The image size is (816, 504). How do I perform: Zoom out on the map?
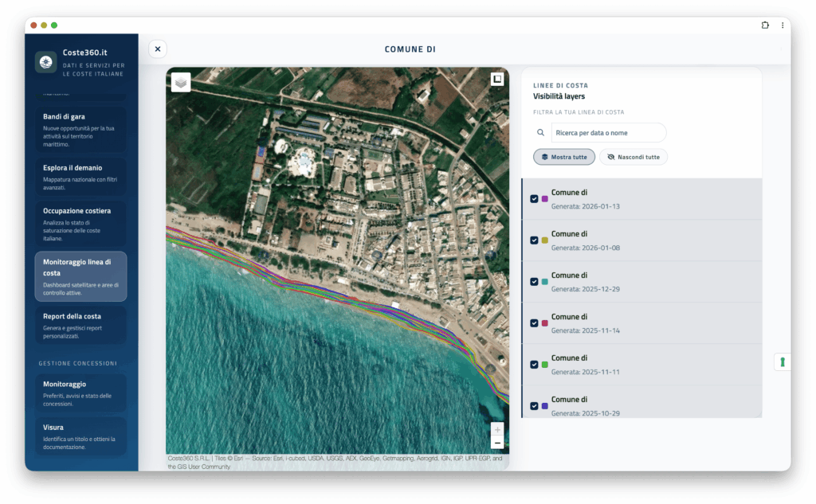coord(497,443)
